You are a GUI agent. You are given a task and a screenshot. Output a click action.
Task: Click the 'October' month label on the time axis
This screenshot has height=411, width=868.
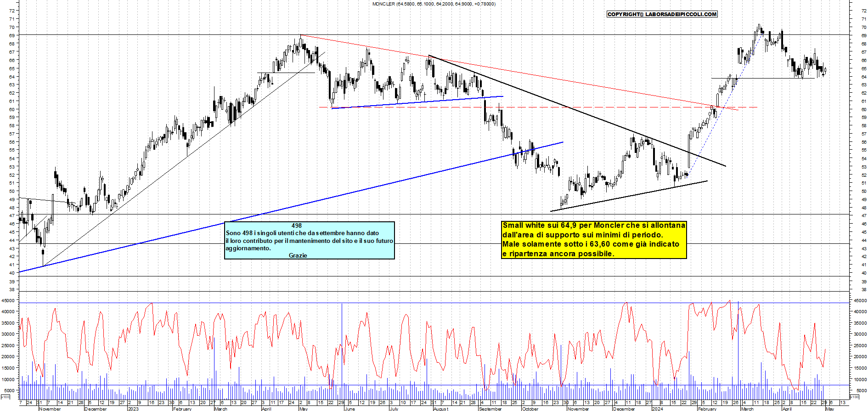[530, 409]
